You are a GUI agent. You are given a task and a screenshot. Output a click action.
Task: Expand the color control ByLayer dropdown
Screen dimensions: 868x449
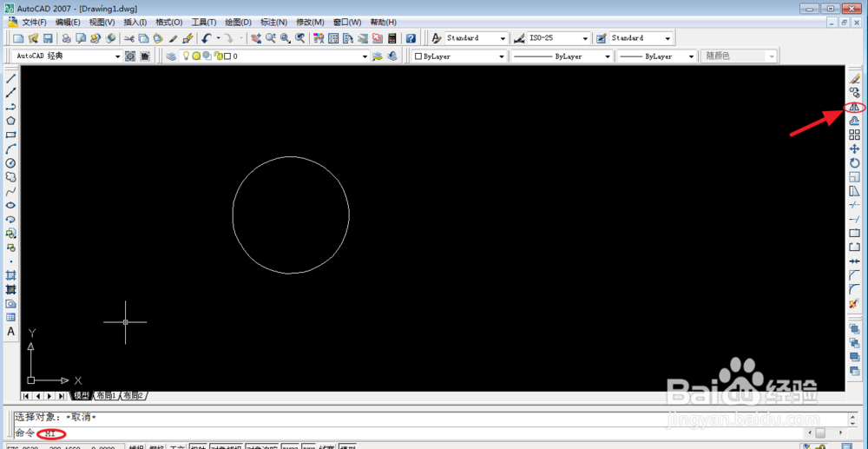(502, 56)
